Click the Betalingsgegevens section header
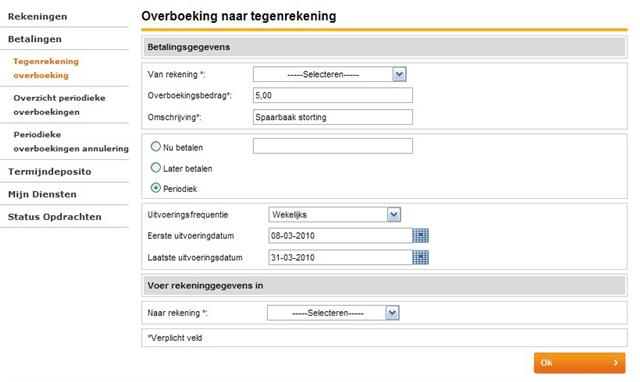The width and height of the screenshot is (640, 382). click(384, 47)
